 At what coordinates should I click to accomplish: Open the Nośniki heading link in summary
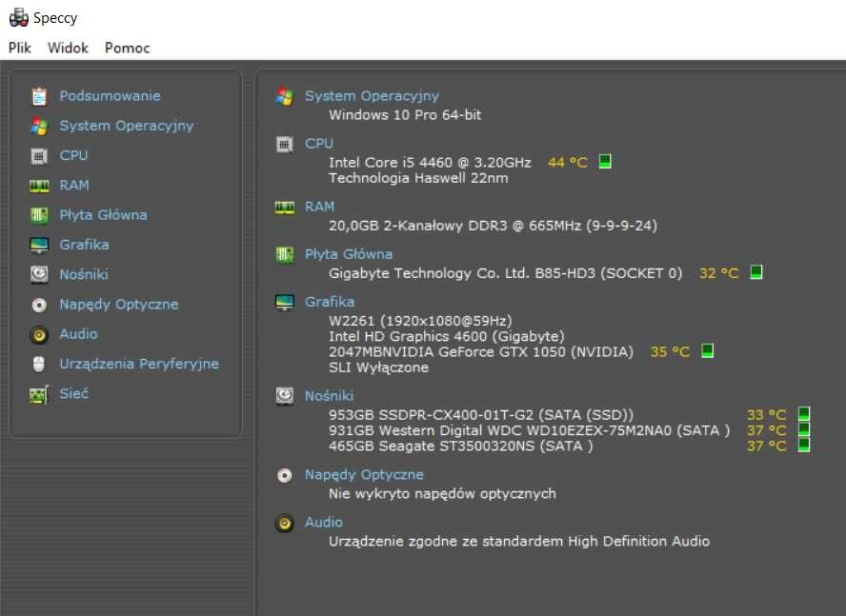pyautogui.click(x=329, y=396)
